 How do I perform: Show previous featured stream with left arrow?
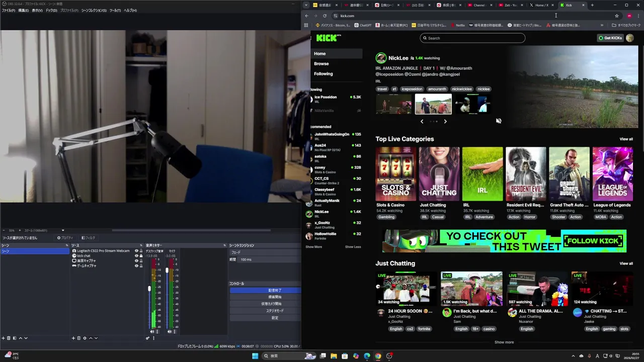(422, 121)
